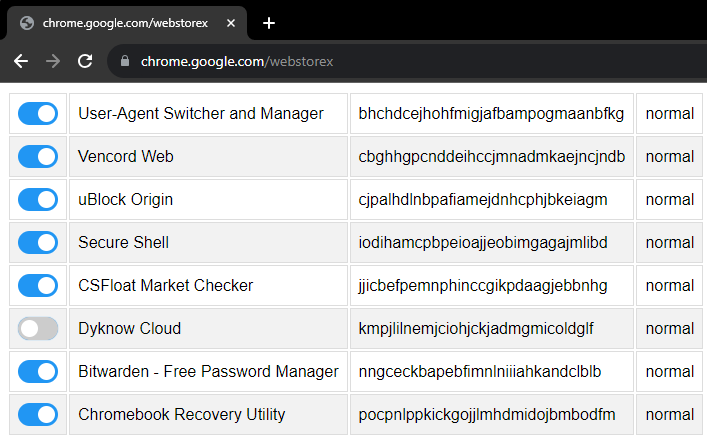Click 'normal' in uBlock Origin row
Viewport: 707px width, 441px height.
pos(670,200)
